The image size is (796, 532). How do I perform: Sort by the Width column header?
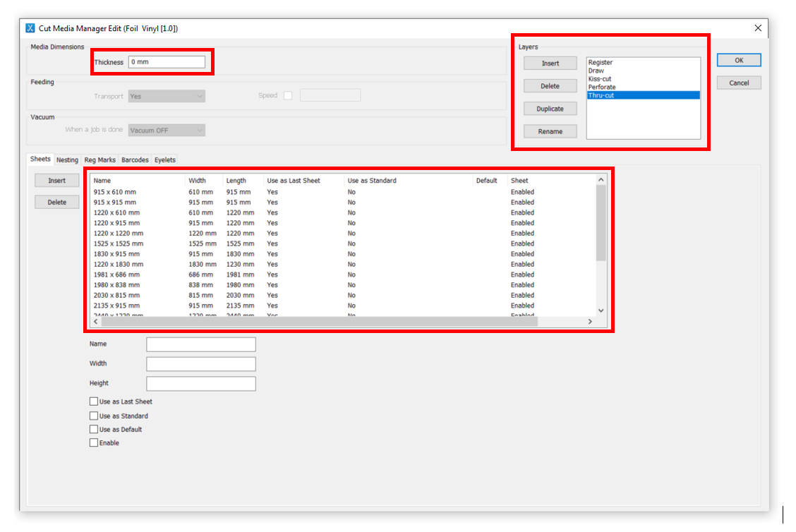[204, 181]
